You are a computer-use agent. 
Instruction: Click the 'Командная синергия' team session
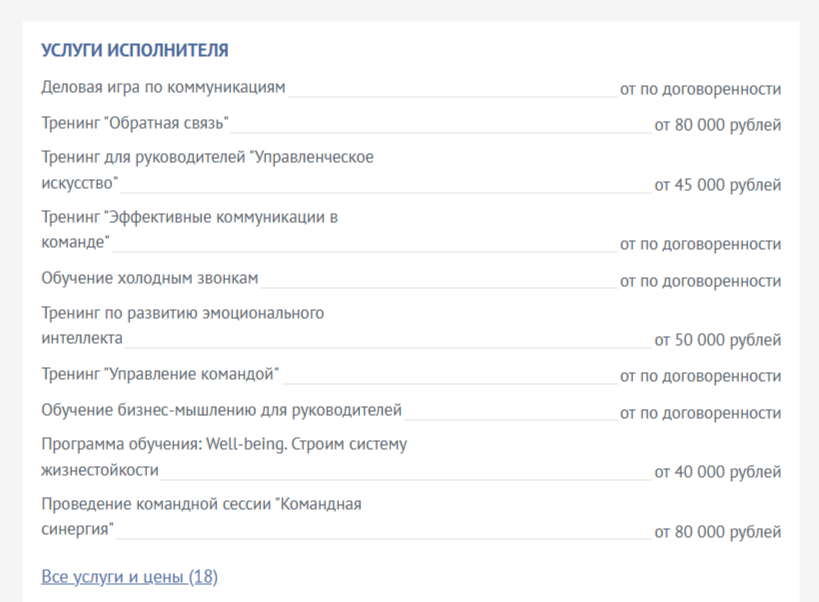tap(201, 505)
